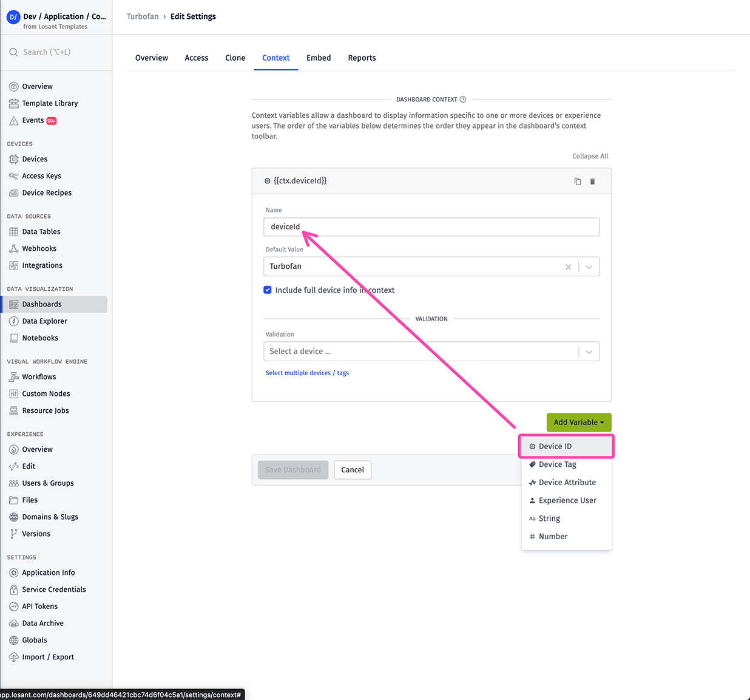This screenshot has height=700, width=750.
Task: Click the Name input field
Action: click(431, 227)
